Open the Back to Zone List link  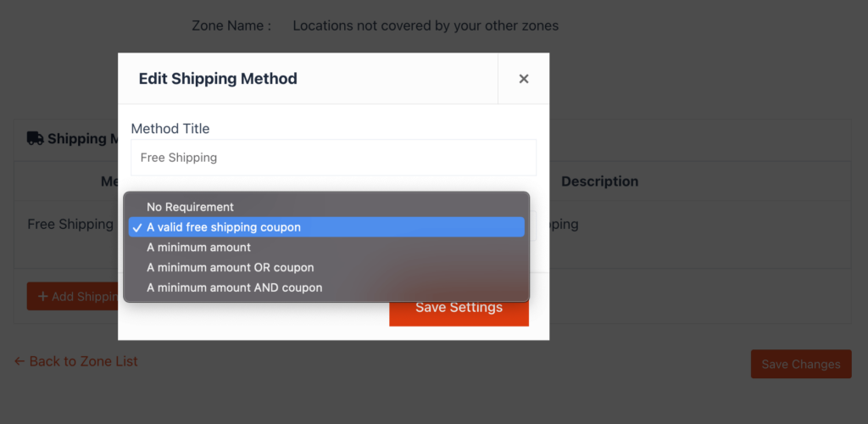[83, 361]
